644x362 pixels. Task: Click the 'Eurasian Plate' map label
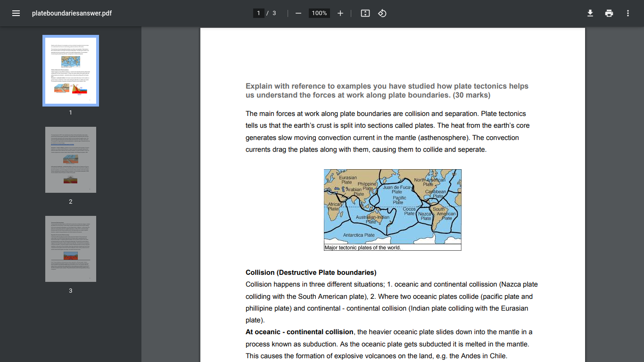[348, 180]
